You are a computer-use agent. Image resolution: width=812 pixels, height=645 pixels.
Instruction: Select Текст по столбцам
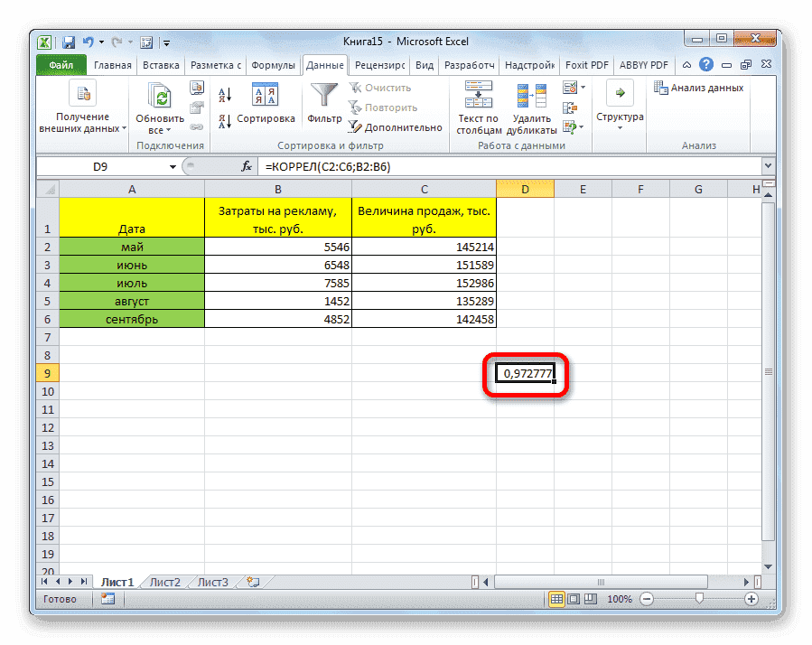[x=477, y=102]
